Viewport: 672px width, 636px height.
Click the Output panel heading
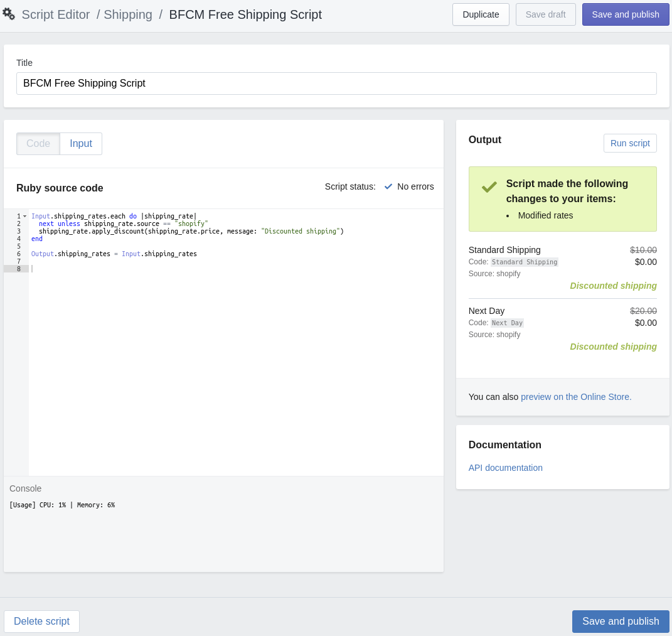tap(485, 140)
